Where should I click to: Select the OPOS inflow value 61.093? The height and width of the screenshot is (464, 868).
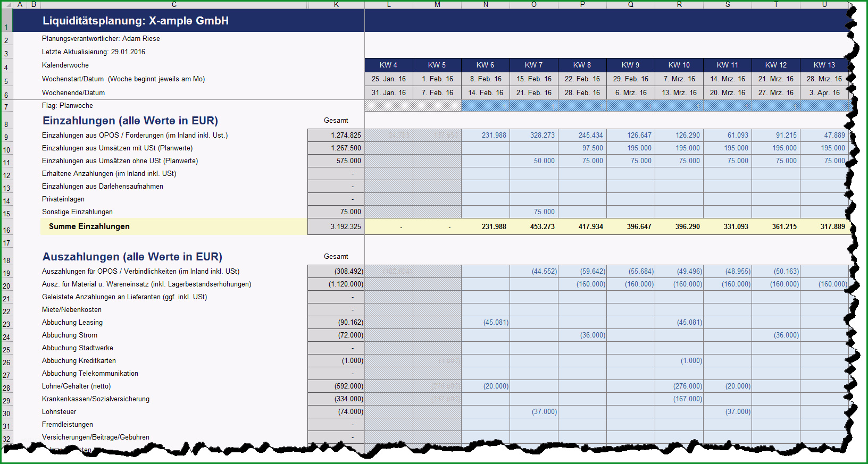(x=728, y=135)
